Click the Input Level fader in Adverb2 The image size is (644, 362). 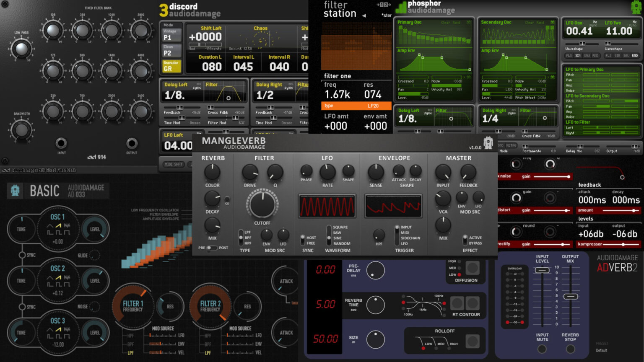pyautogui.click(x=542, y=270)
